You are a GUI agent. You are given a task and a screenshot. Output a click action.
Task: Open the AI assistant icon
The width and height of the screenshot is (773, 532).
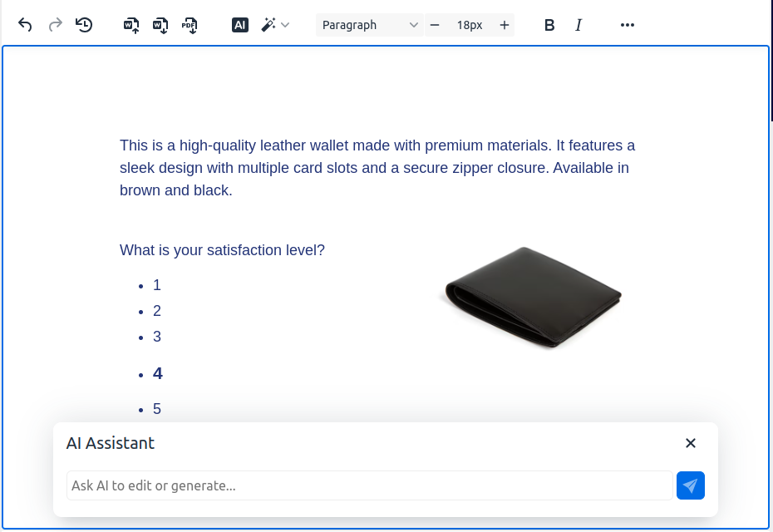click(239, 25)
